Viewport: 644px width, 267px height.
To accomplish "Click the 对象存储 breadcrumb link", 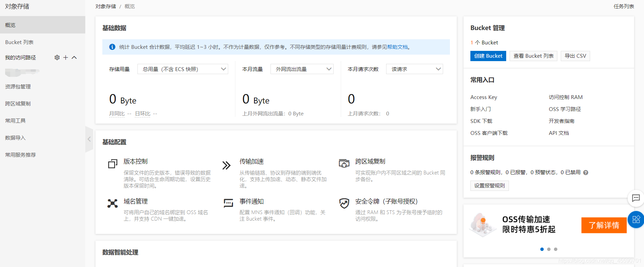I will pyautogui.click(x=106, y=6).
